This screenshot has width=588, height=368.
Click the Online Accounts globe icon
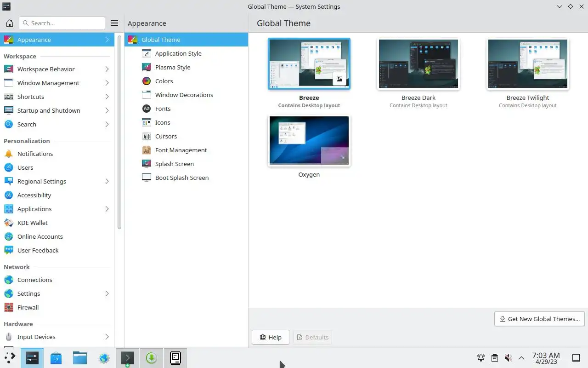9,236
